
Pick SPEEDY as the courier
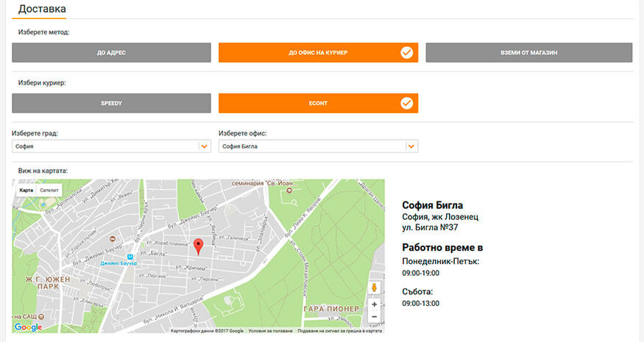point(111,103)
